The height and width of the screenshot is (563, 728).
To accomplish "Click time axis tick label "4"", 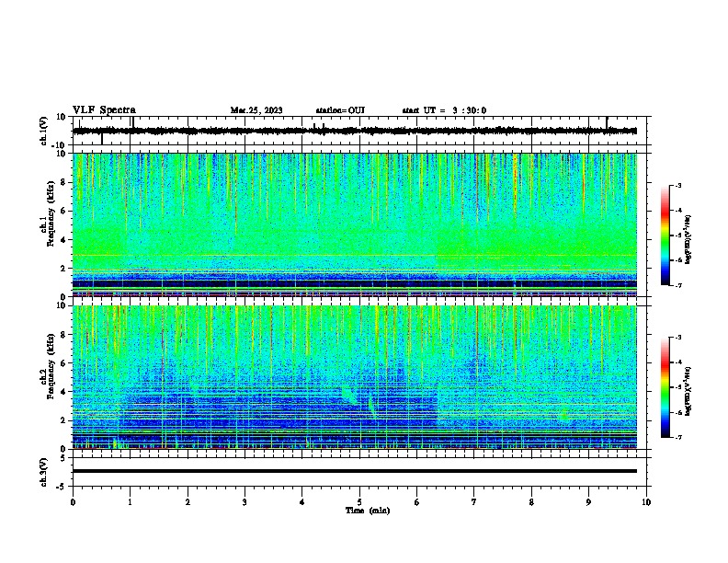I will 302,502.
